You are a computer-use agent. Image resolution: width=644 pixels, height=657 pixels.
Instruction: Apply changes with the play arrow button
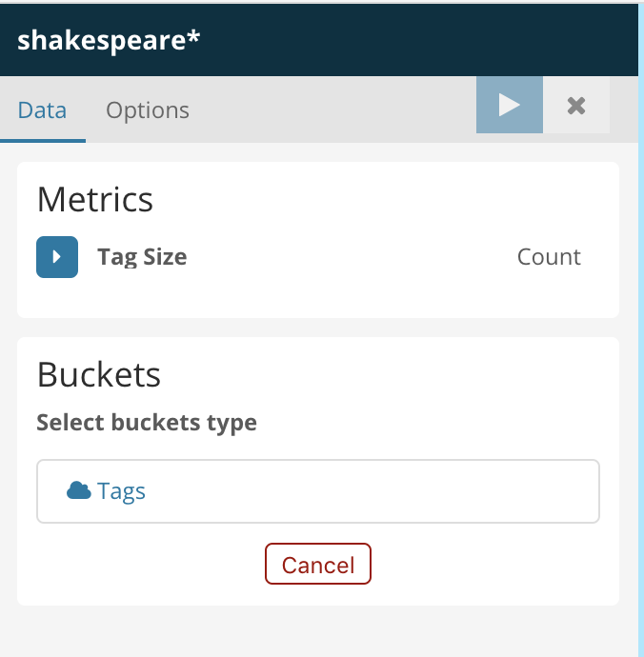510,105
